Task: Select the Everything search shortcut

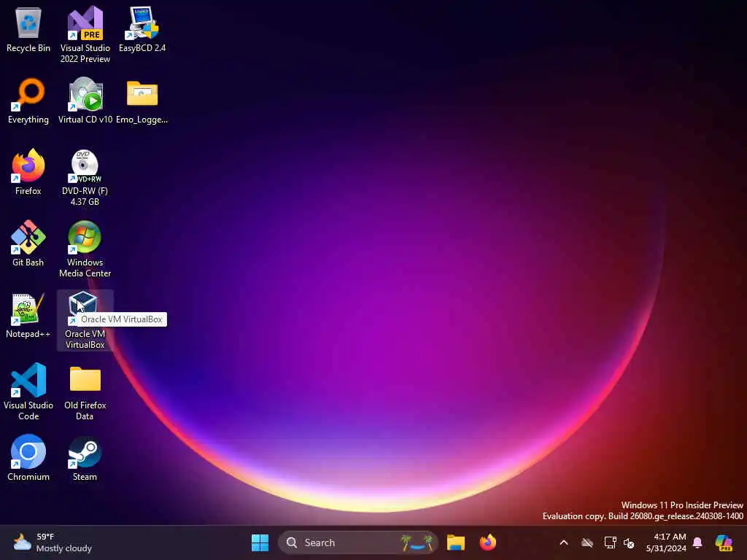Action: (x=28, y=101)
